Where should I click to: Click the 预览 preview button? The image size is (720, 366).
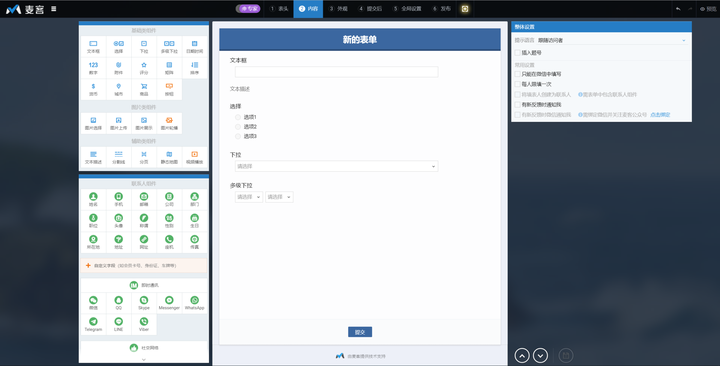[708, 9]
